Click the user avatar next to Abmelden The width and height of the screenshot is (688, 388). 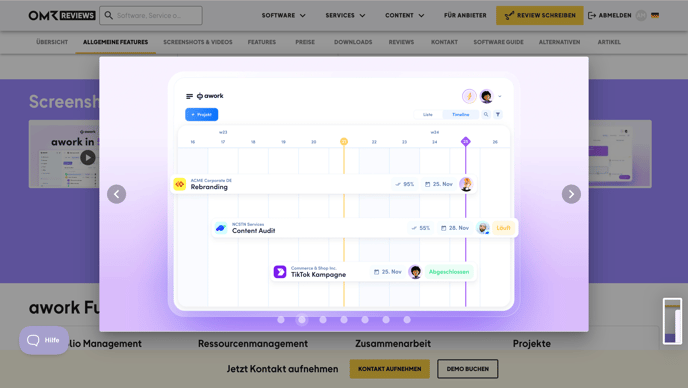point(641,15)
